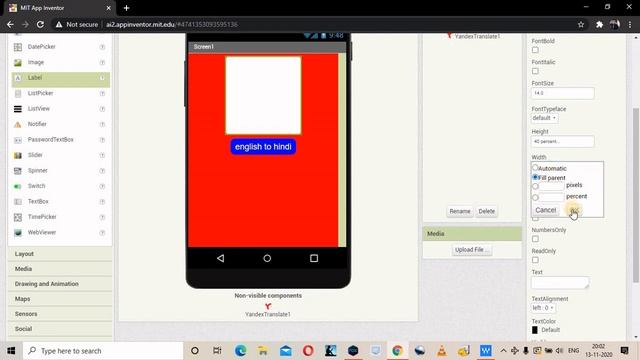Expand the Maps palette section
This screenshot has width=640, height=360.
click(60, 299)
